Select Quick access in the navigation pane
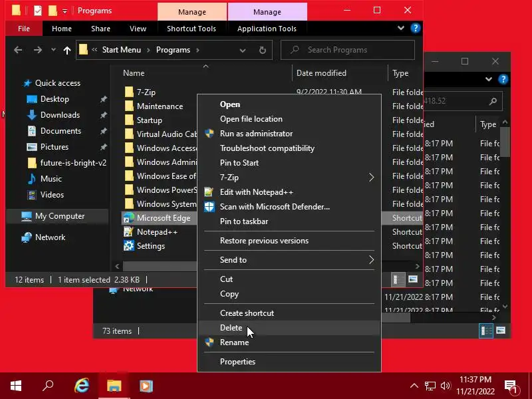Image resolution: width=532 pixels, height=399 pixels. point(58,83)
